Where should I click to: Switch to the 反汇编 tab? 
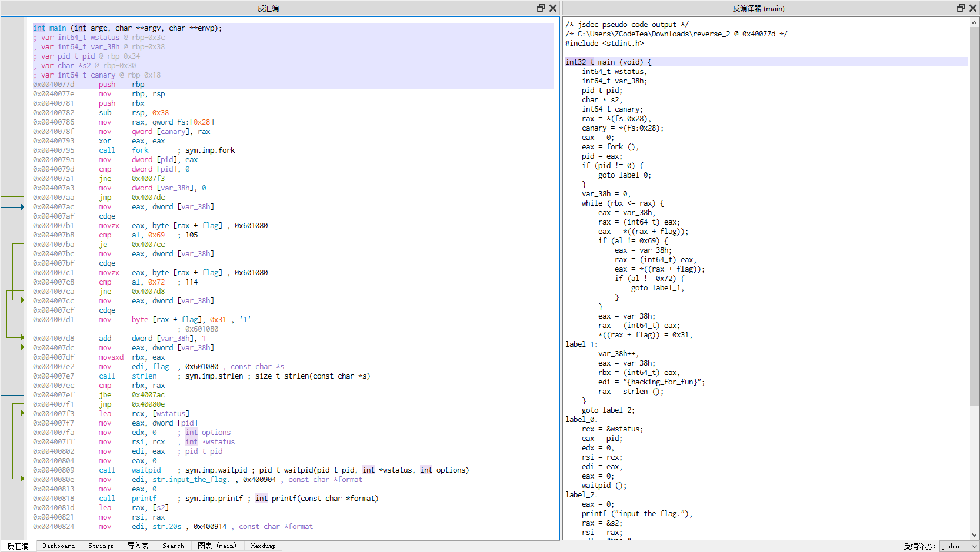(18, 546)
